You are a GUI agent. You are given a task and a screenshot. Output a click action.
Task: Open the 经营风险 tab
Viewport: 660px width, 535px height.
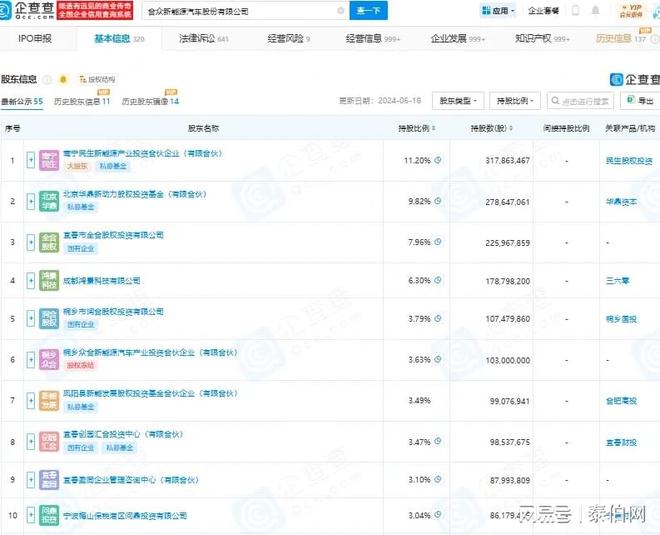click(x=289, y=39)
